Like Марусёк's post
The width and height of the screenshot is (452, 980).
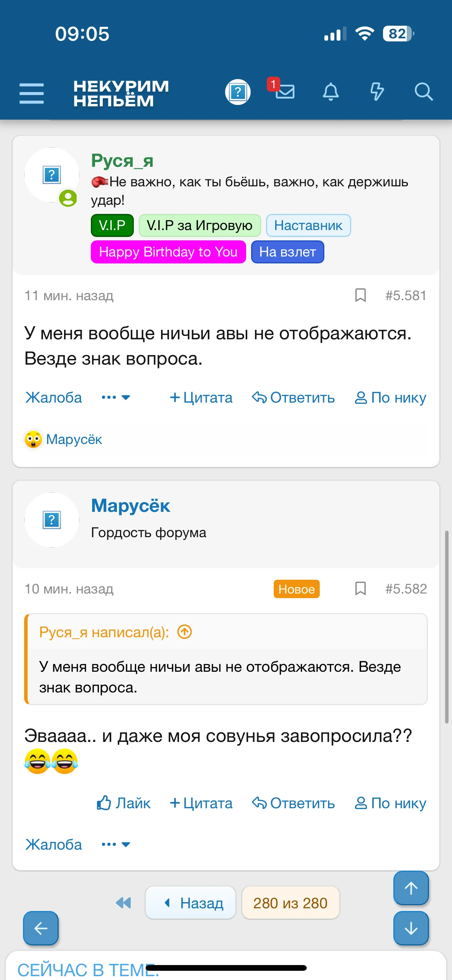[x=123, y=803]
